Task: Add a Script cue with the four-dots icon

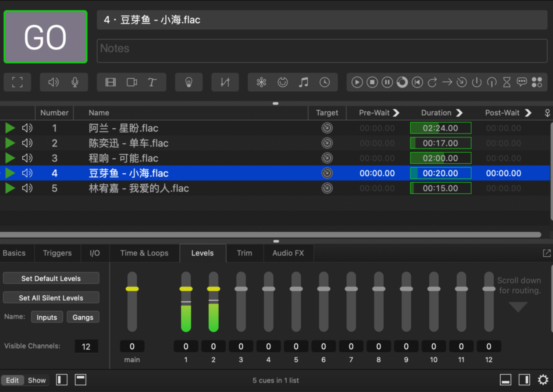Action: coord(537,82)
